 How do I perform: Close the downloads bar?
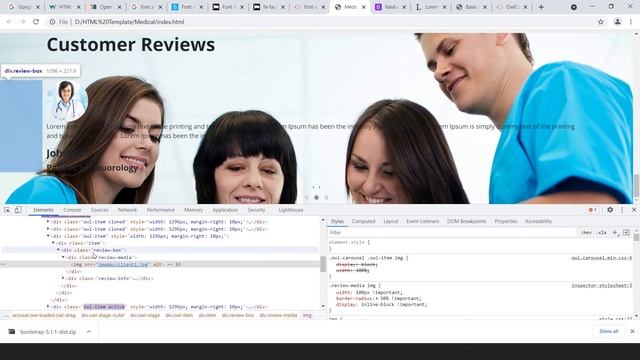[x=632, y=331]
